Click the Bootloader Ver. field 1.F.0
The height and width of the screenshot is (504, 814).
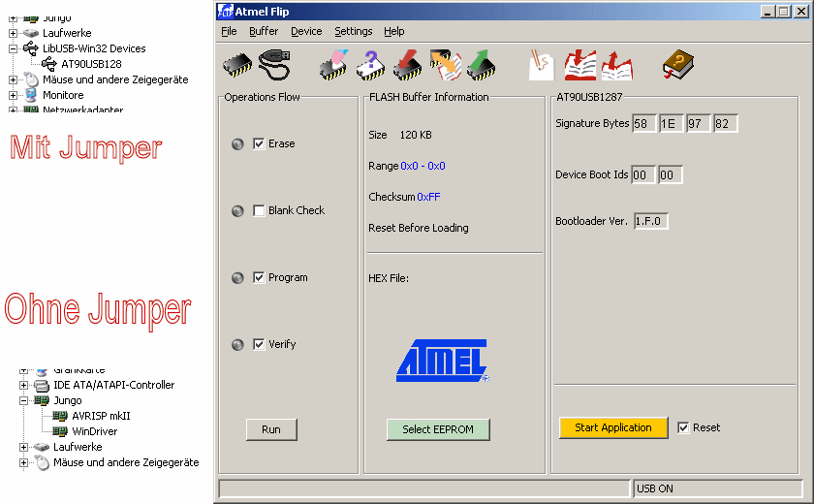[x=650, y=221]
